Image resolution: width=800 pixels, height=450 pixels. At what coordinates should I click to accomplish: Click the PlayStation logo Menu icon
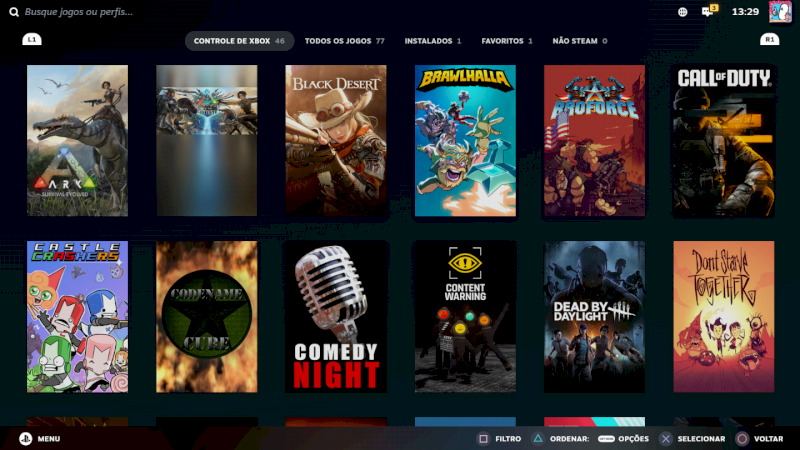pos(26,439)
